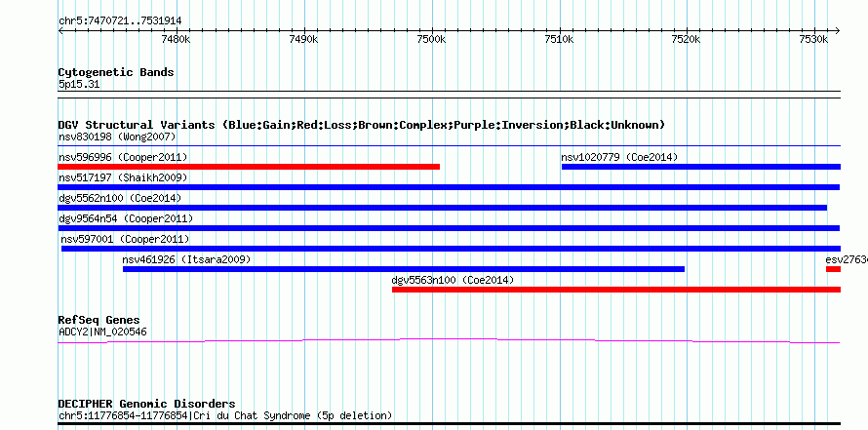Select the nsv517197 blue variant bar
This screenshot has height=430, width=868.
point(449,187)
